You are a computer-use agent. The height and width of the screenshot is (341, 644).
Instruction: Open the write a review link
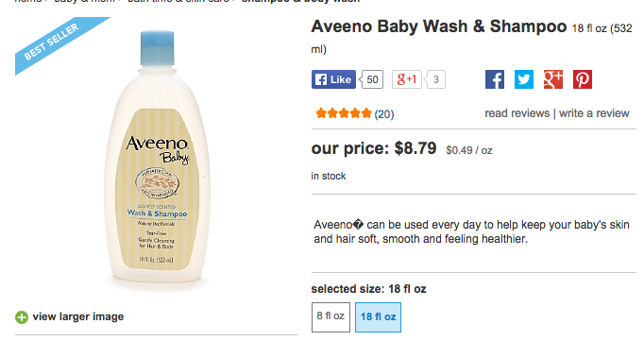[x=594, y=113]
